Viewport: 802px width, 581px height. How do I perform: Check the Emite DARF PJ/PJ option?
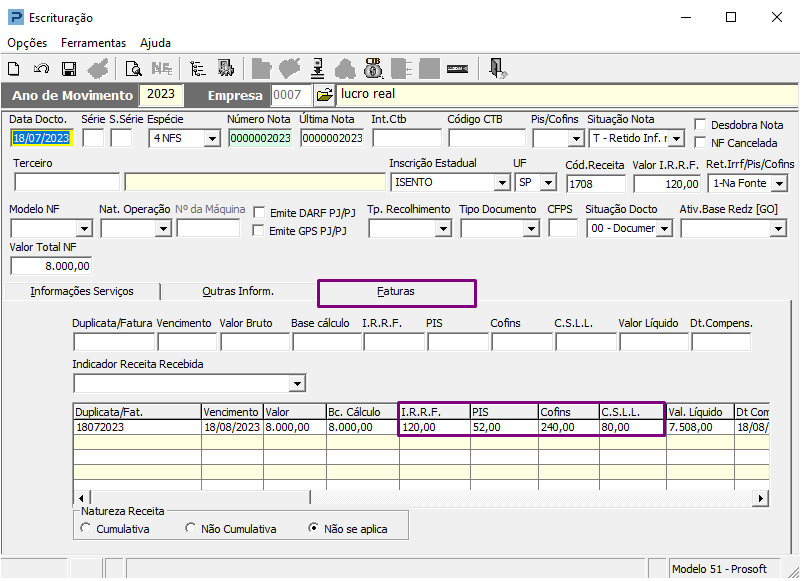[x=259, y=213]
